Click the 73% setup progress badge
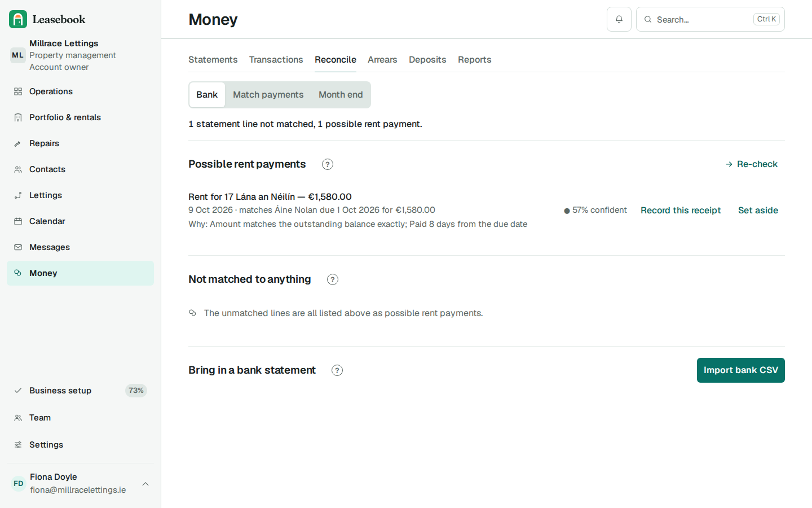 [136, 391]
